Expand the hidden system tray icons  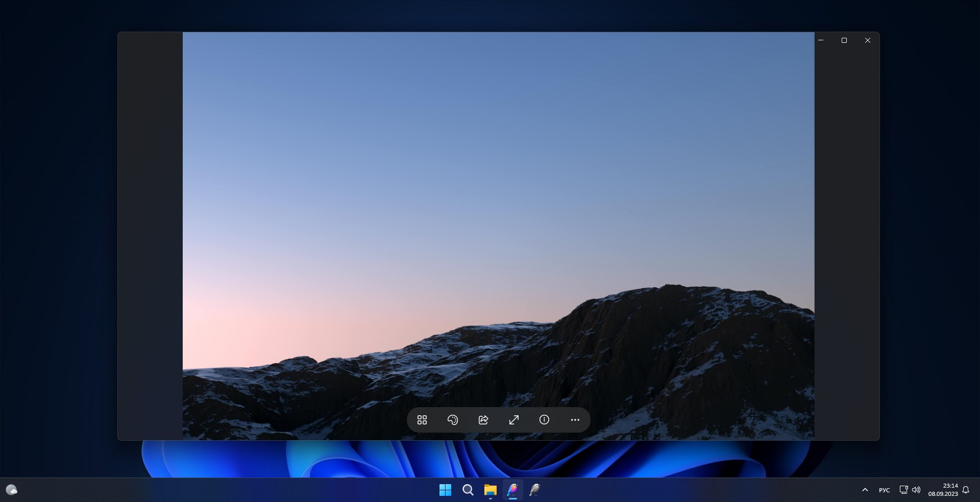[865, 490]
